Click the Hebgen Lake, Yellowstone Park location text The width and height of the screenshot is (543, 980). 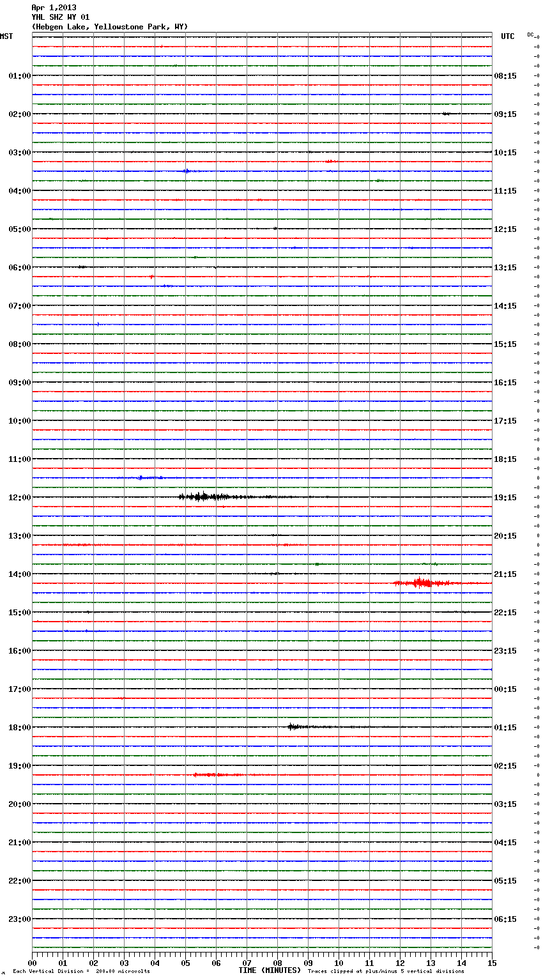(x=109, y=27)
